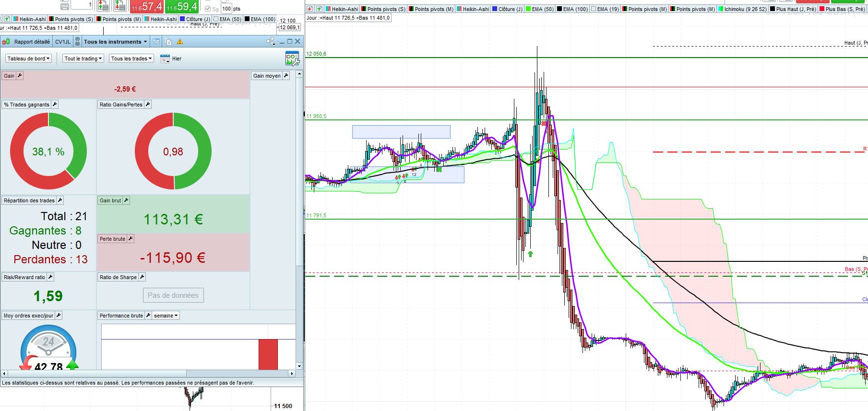Toggle the Sg checkbox near 100 pts

[x=208, y=9]
